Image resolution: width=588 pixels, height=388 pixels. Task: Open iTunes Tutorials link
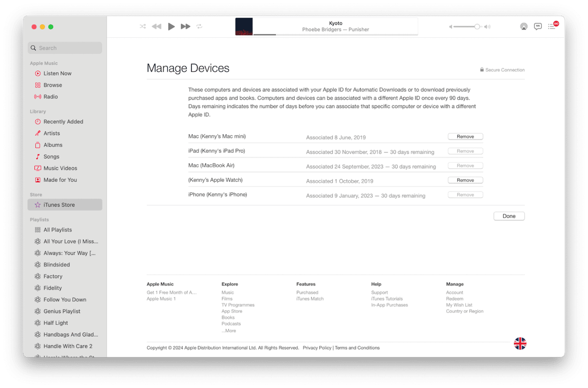click(387, 298)
